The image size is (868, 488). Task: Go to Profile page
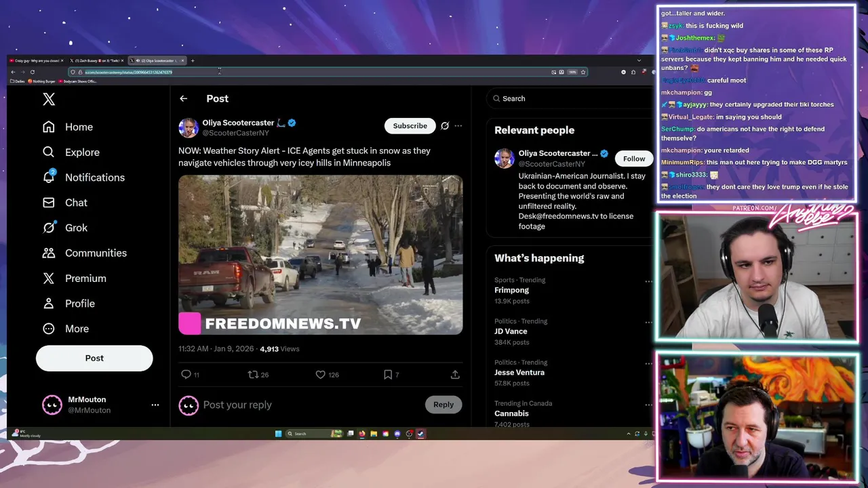(69, 303)
